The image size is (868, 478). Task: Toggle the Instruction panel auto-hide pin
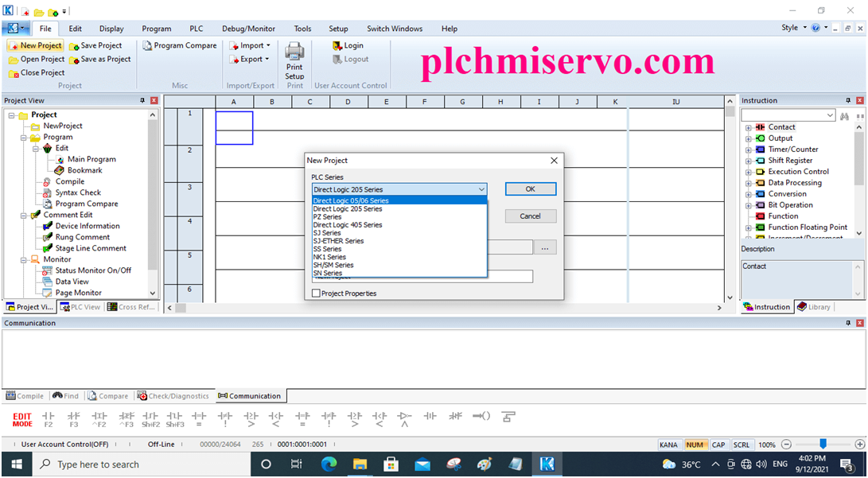(x=847, y=100)
